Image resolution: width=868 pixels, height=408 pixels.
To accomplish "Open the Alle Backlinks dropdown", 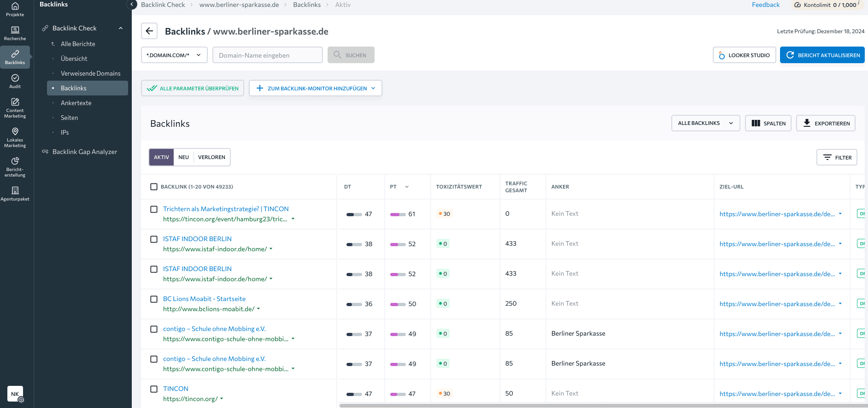I will point(706,123).
